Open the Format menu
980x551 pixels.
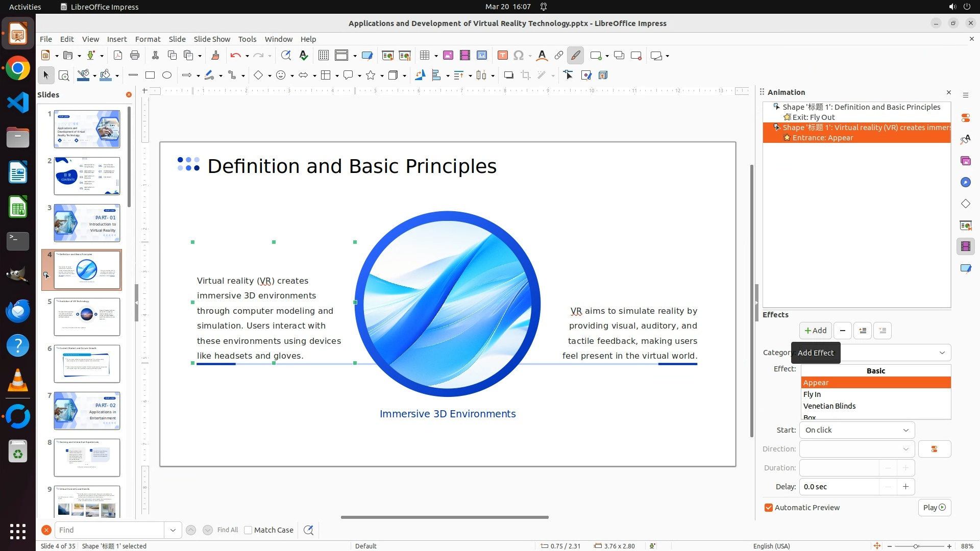148,39
